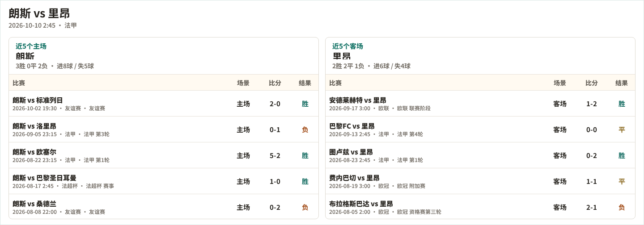The image size is (644, 225).
Task: Open the 图卢兹 vs 里昂 match
Action: [480, 155]
